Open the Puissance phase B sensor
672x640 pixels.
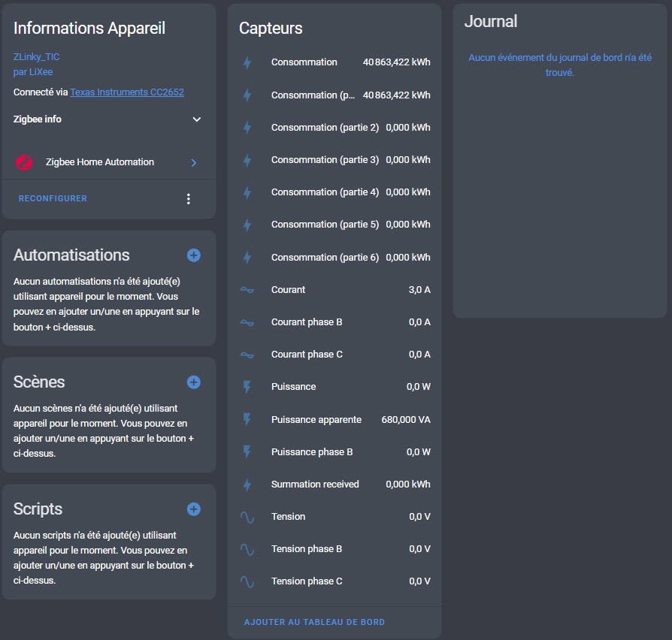tap(334, 452)
